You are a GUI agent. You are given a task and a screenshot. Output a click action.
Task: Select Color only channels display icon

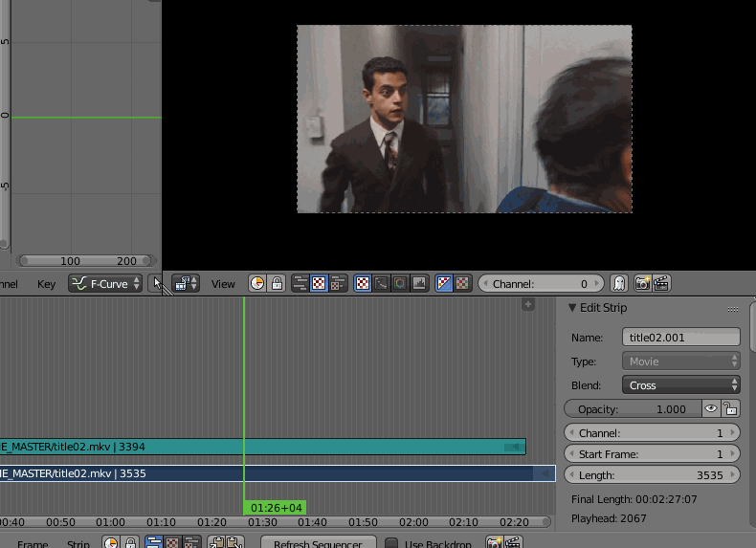462,283
